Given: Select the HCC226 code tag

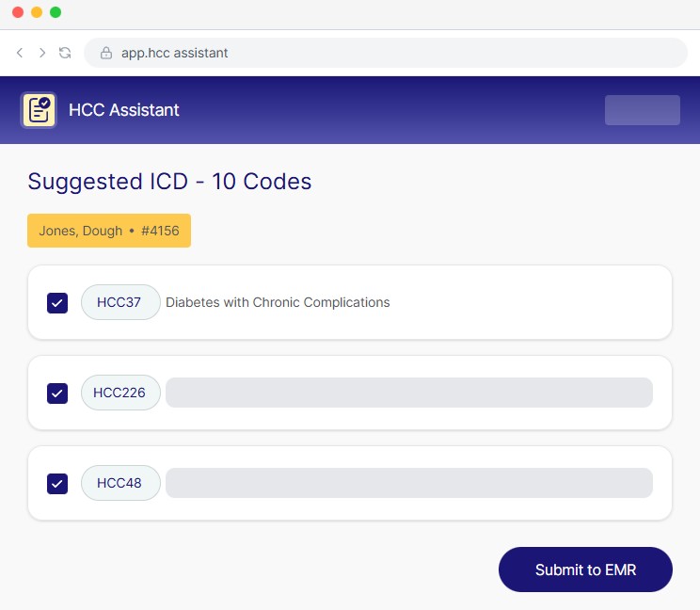Looking at the screenshot, I should pyautogui.click(x=120, y=393).
